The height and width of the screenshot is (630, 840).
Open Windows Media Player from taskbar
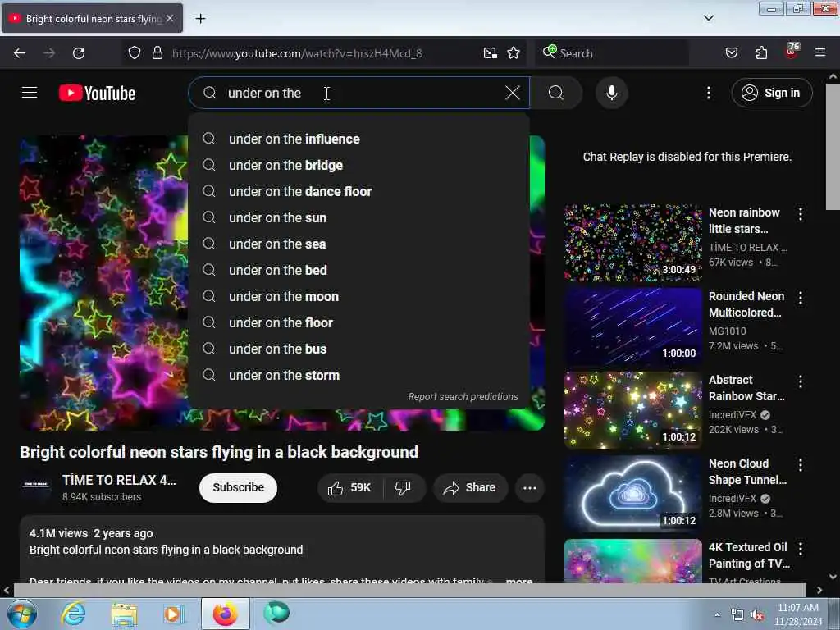click(x=172, y=614)
